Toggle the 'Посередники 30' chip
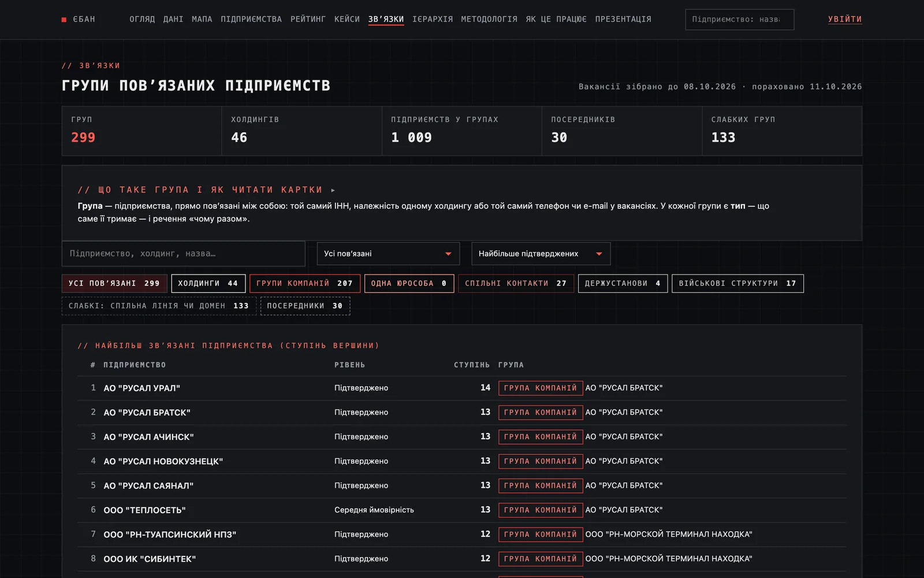This screenshot has width=924, height=578. tap(305, 306)
